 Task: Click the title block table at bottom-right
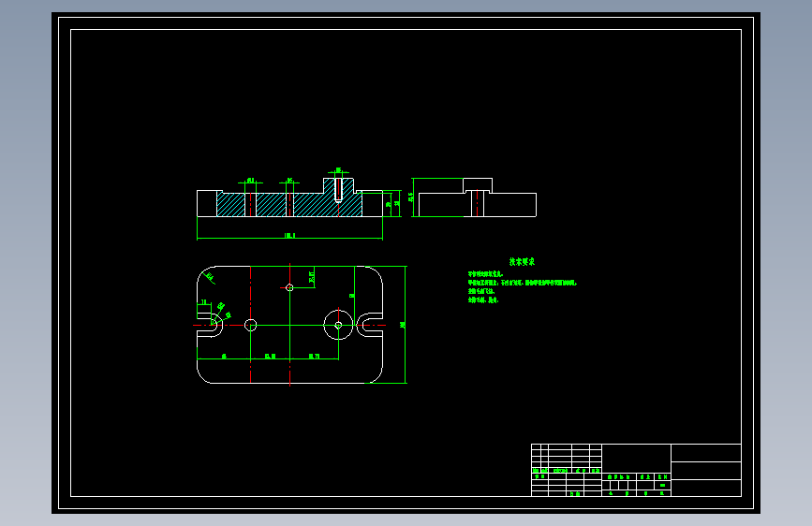[636, 470]
